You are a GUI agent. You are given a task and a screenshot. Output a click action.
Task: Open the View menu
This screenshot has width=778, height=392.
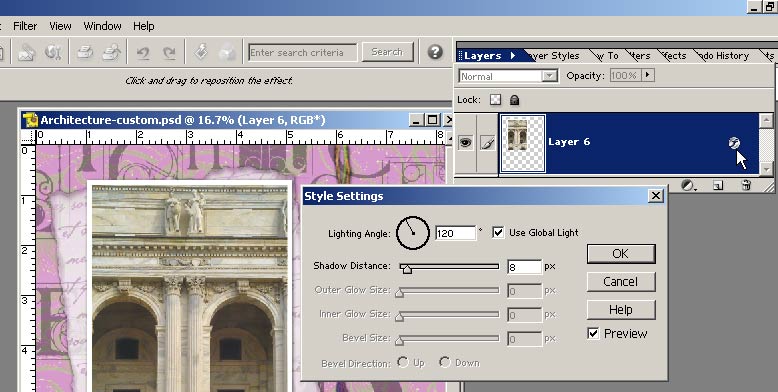[x=60, y=26]
